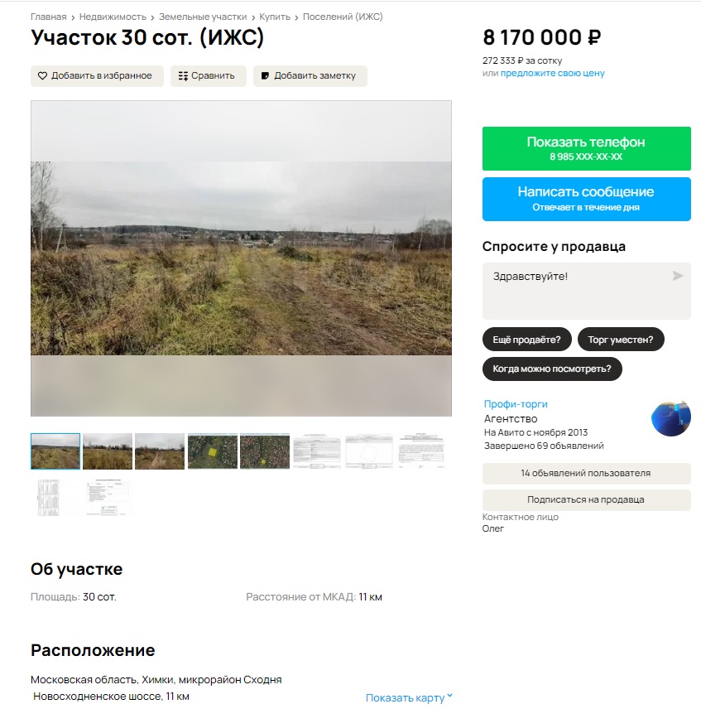701x728 pixels.
Task: Expand the map with Показать карту
Action: click(409, 698)
